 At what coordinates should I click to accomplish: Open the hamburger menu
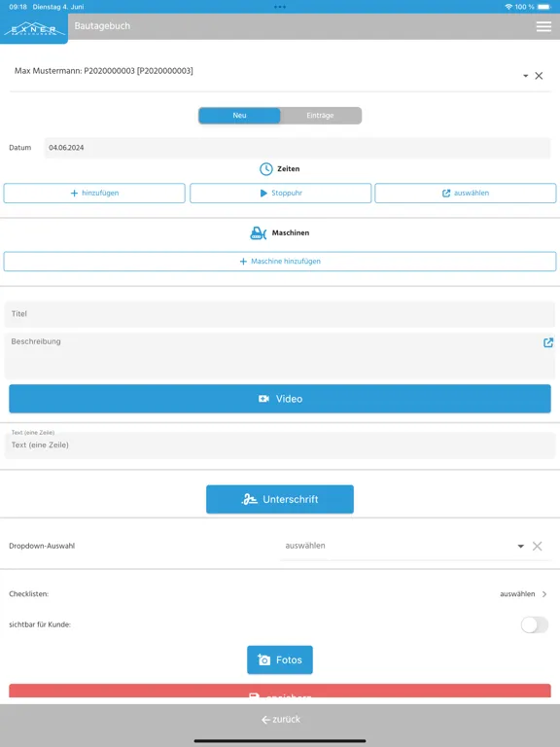tap(543, 26)
